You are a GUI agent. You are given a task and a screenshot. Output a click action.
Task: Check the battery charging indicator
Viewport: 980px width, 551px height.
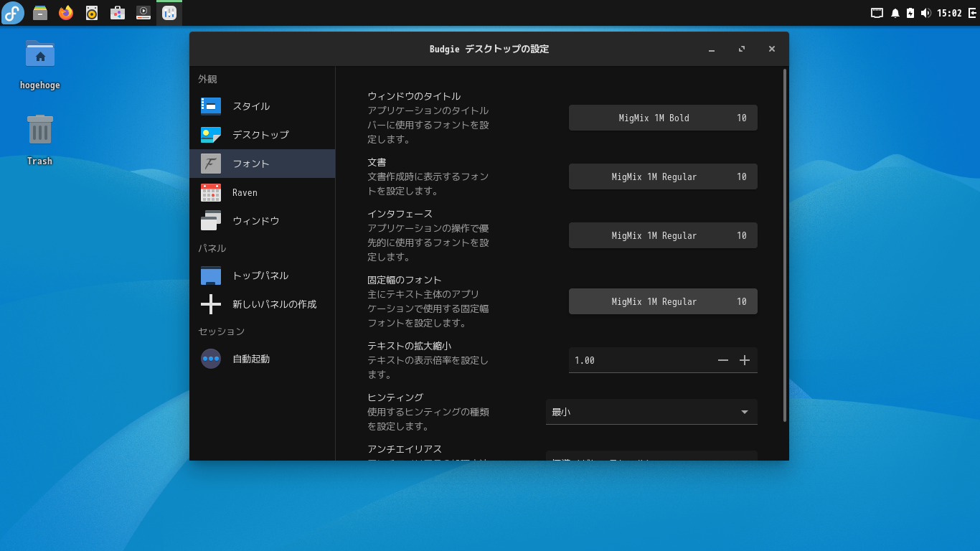click(910, 13)
